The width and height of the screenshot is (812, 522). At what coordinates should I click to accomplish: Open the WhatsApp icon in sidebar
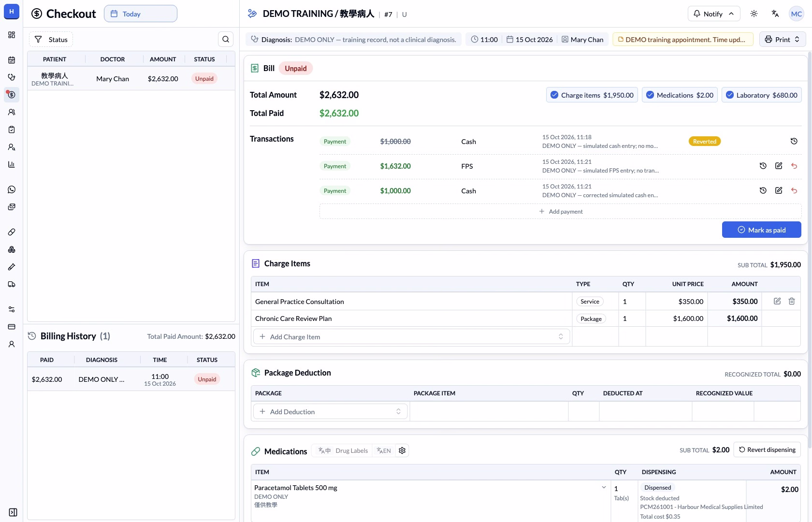12,189
